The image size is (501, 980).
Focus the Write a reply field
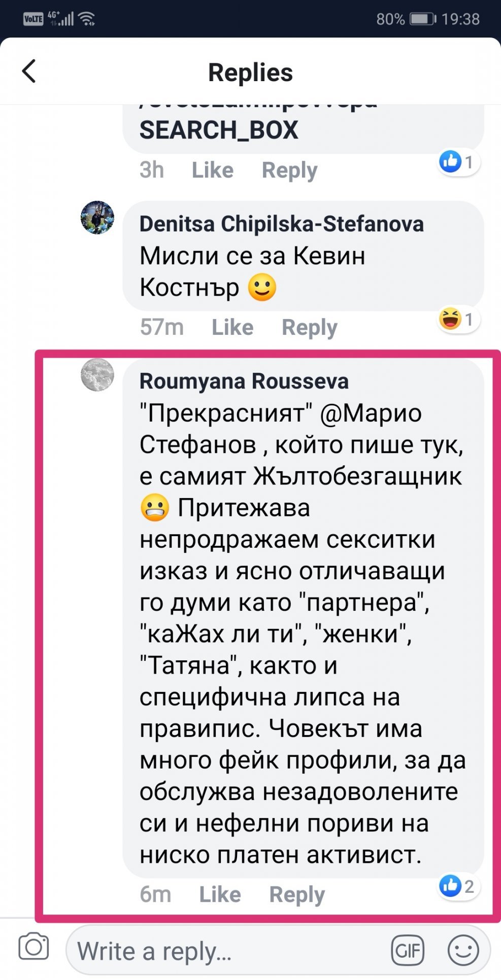[x=228, y=951]
